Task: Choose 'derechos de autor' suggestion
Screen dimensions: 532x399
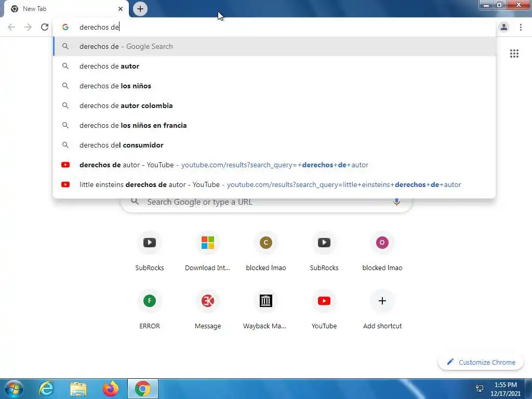Action: coord(274,66)
